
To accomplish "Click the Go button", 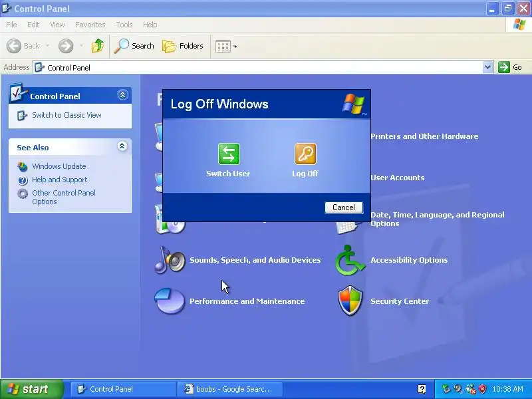I will point(510,67).
